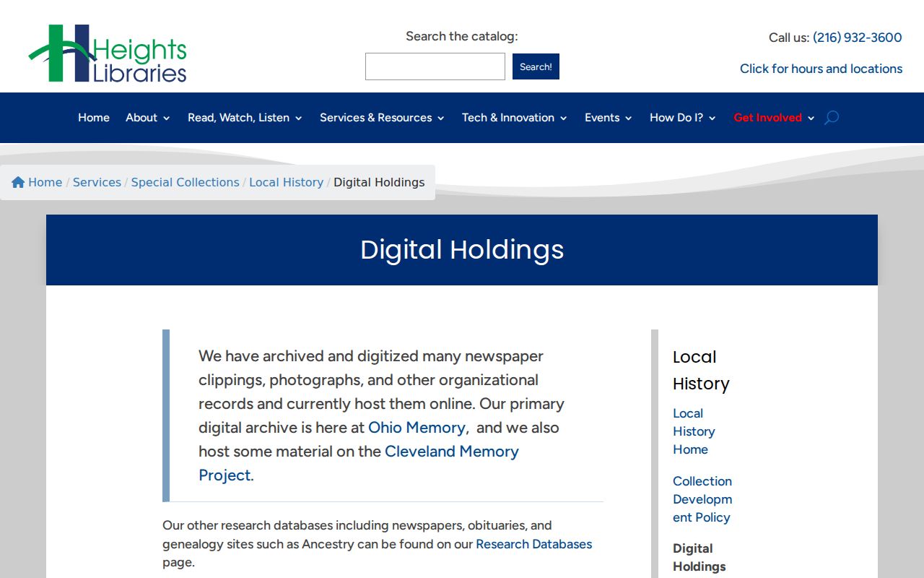Open the Ohio Memory link

[417, 428]
